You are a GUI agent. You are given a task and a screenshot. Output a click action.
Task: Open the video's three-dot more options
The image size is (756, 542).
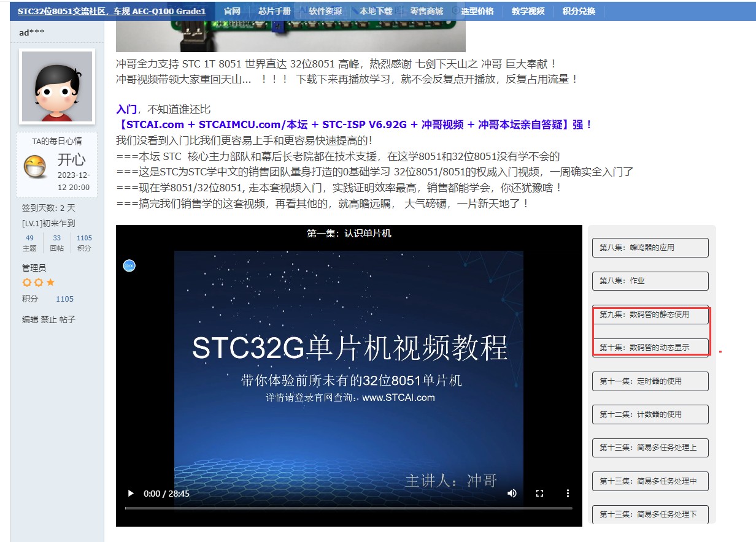pyautogui.click(x=568, y=493)
